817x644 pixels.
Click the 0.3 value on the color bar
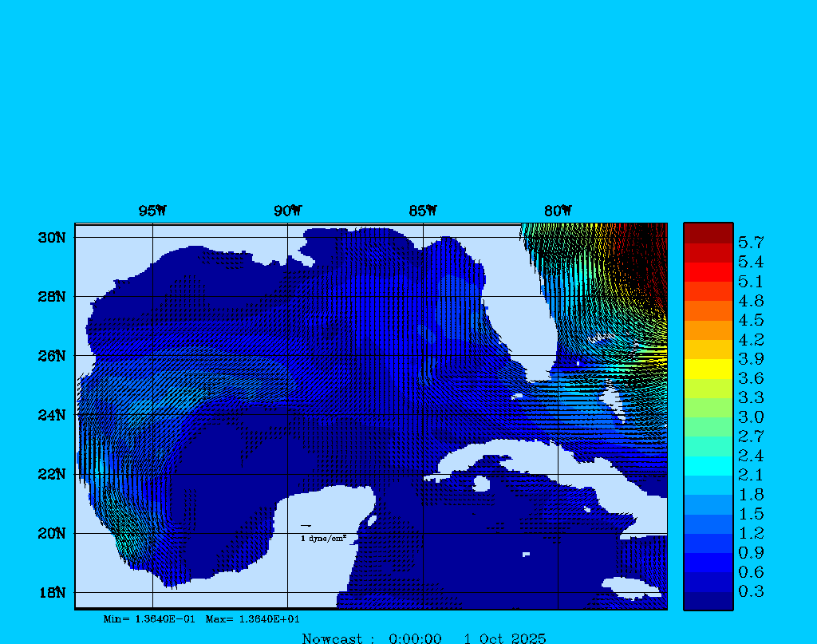point(751,591)
